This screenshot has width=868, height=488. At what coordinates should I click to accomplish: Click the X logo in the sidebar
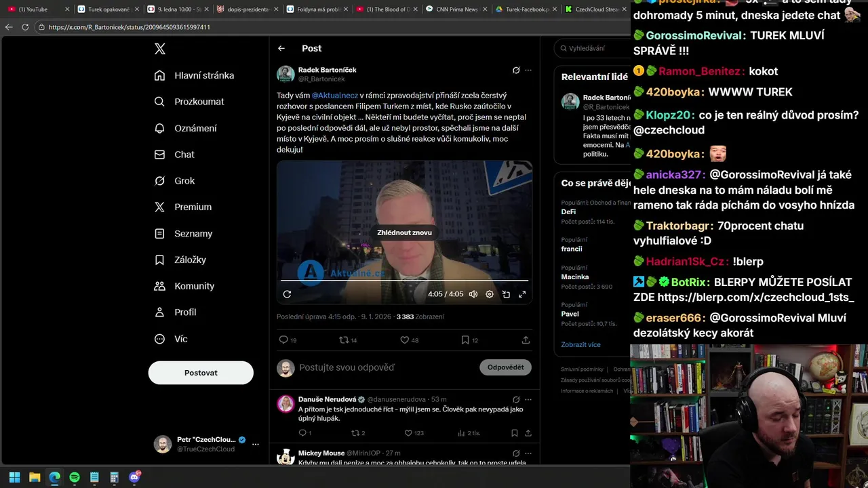pos(160,49)
